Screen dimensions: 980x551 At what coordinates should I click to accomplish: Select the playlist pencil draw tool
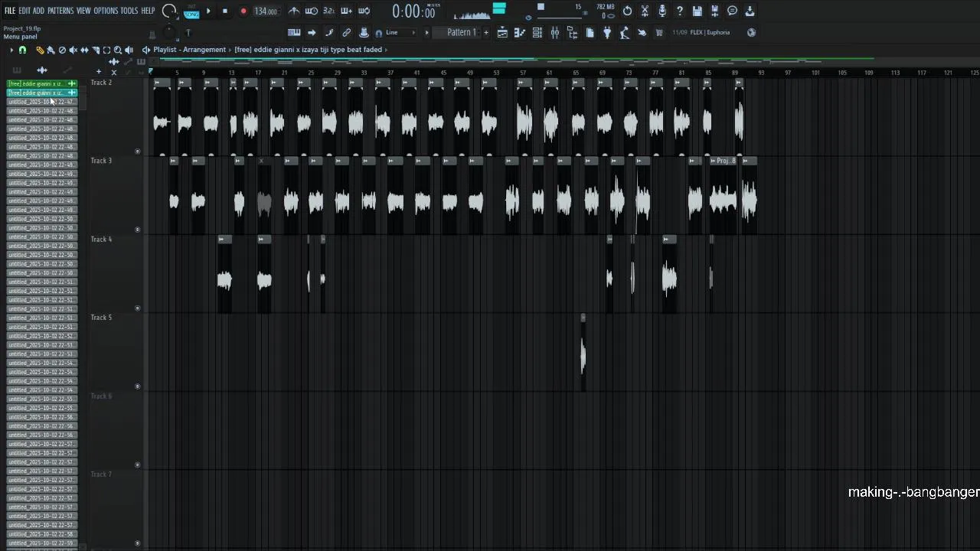tap(40, 50)
